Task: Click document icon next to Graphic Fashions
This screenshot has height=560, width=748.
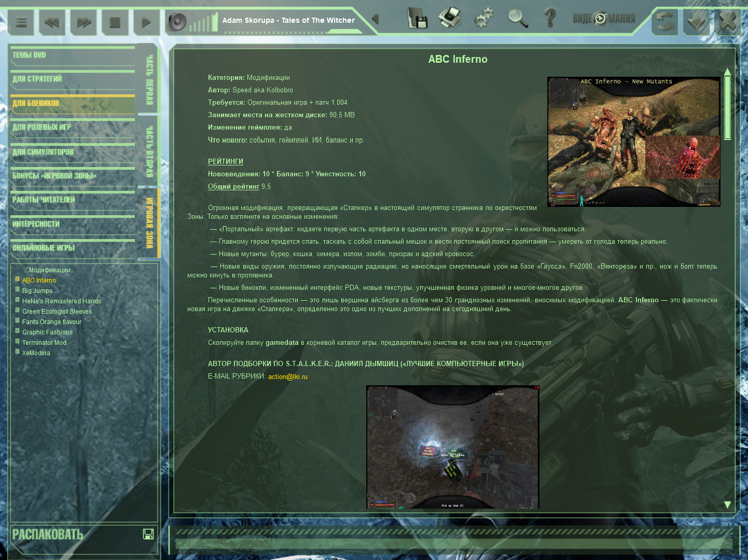Action: click(x=17, y=331)
